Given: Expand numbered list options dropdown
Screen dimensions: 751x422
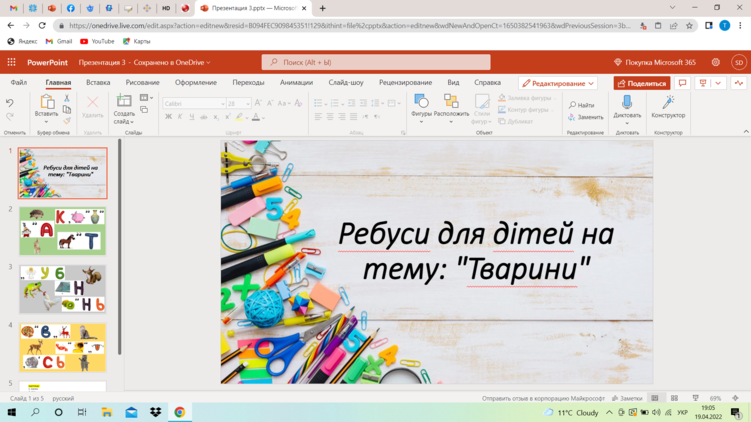Looking at the screenshot, I should 342,104.
